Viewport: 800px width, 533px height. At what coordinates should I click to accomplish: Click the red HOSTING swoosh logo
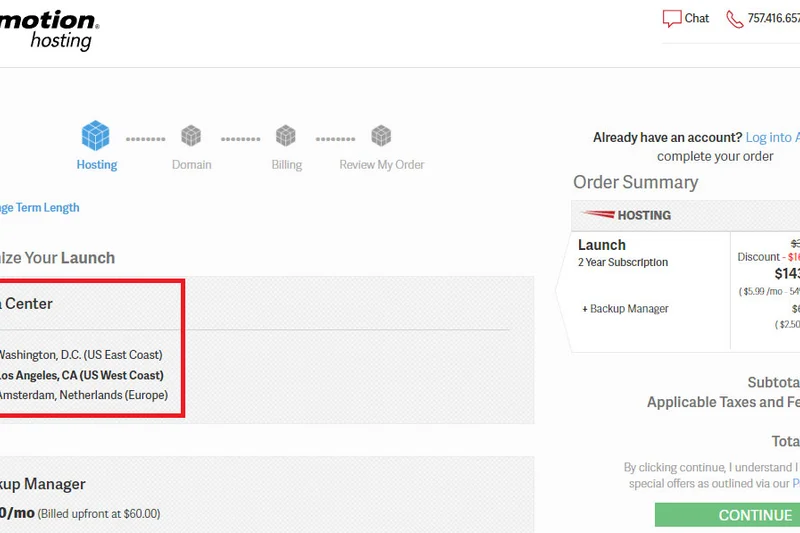(x=598, y=214)
